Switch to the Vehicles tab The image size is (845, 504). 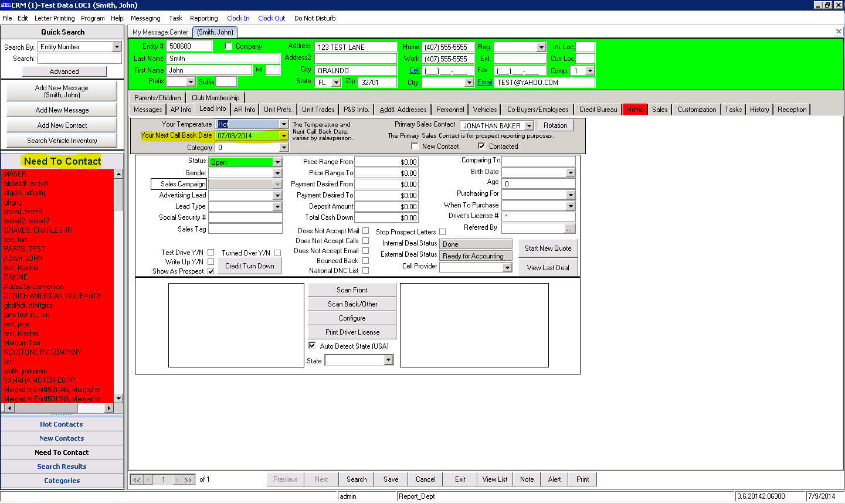click(x=485, y=109)
